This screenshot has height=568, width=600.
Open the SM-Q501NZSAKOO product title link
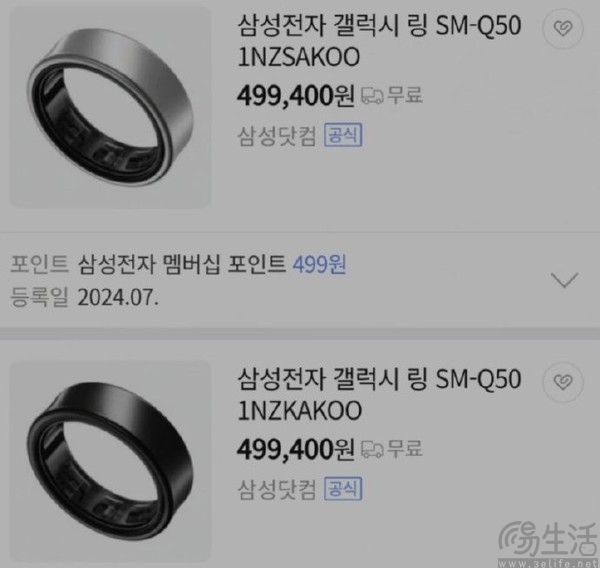(x=379, y=41)
